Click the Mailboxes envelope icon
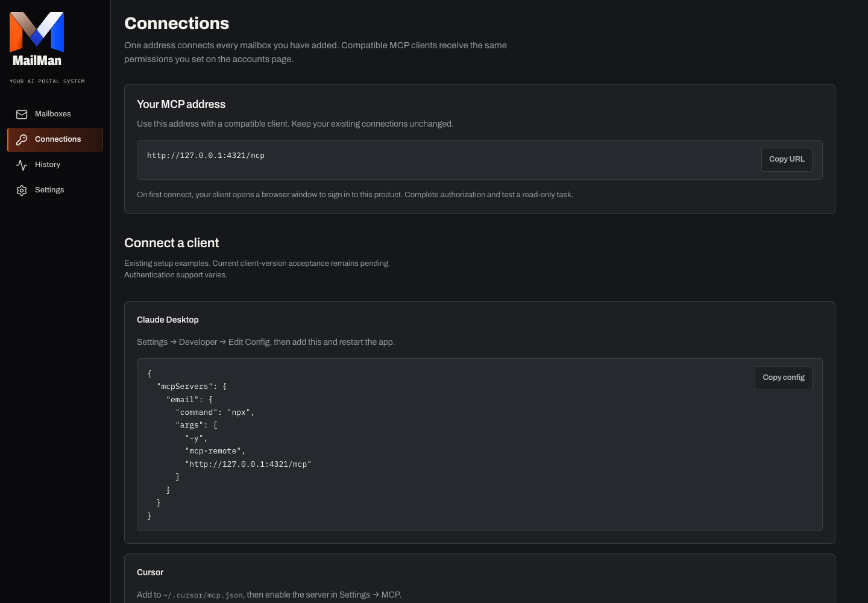 pyautogui.click(x=22, y=115)
